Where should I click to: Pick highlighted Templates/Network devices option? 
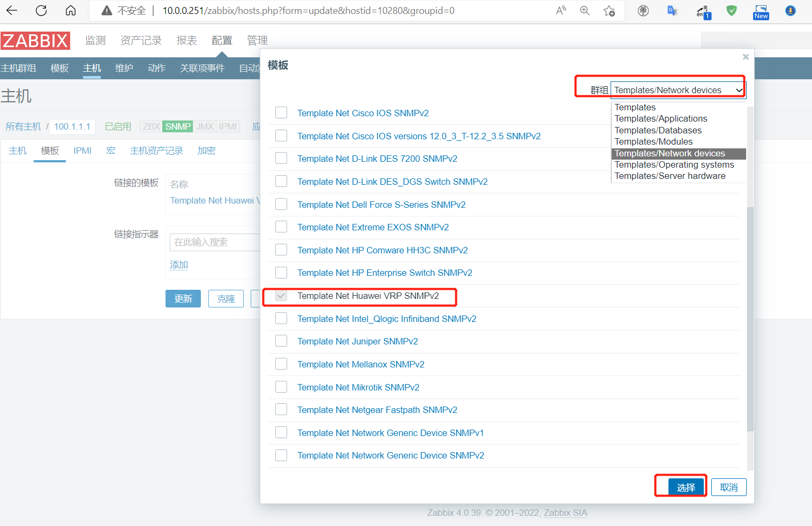(679, 153)
